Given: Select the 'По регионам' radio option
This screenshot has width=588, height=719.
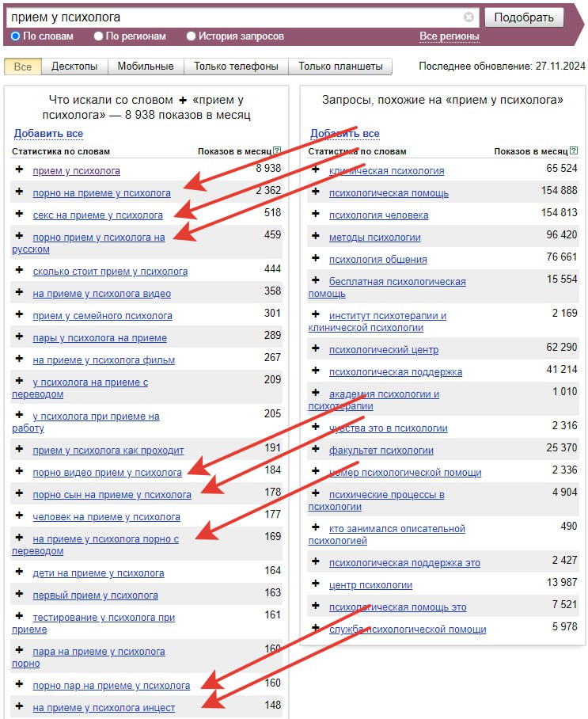Looking at the screenshot, I should tap(98, 36).
